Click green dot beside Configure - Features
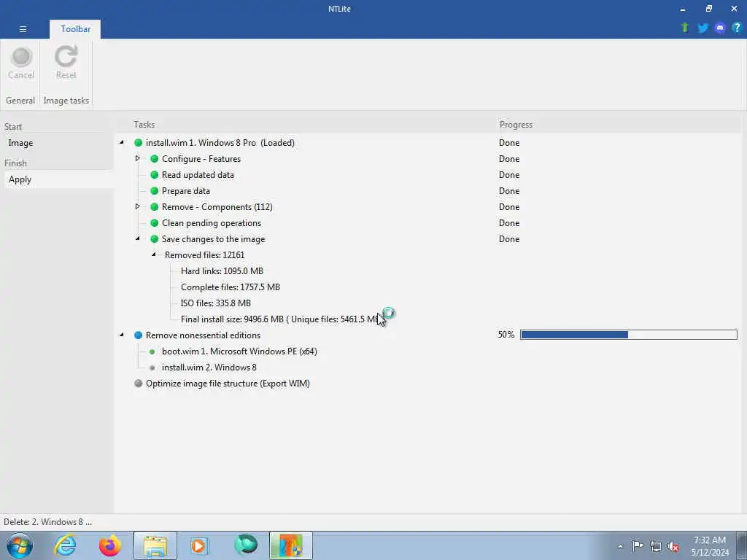 pos(155,158)
